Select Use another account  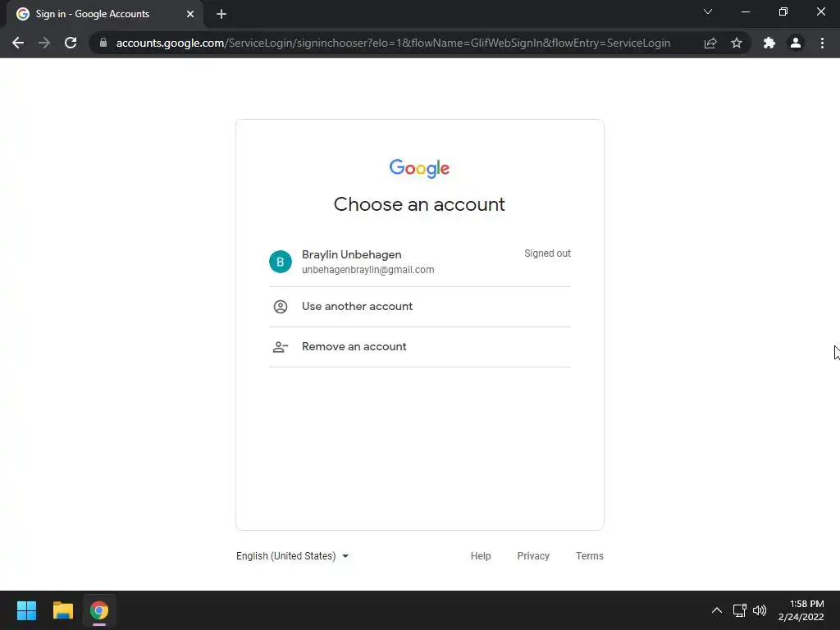[420, 307]
